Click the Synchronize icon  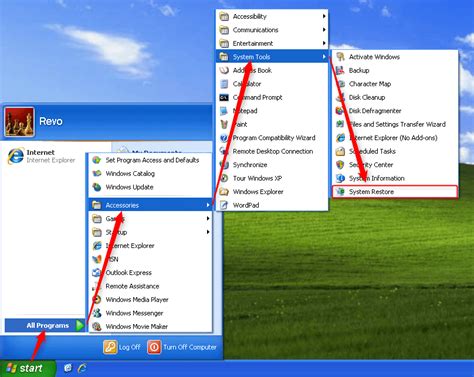point(224,165)
